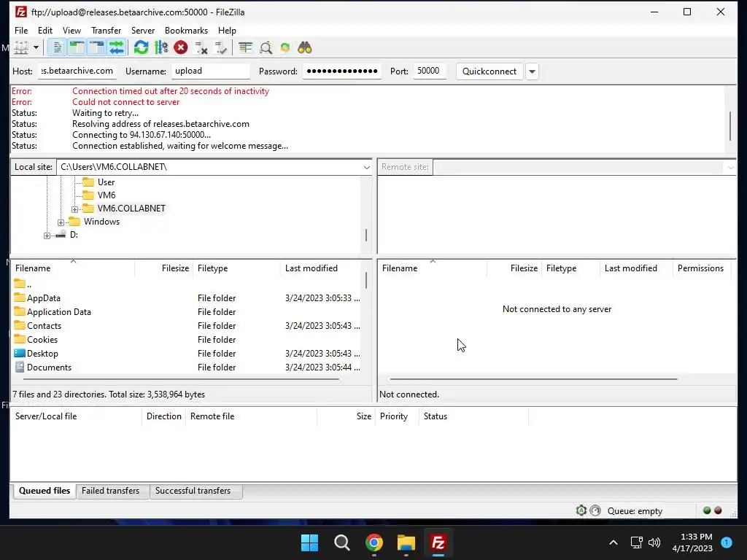Toggle local directory tree display
Screen dimensions: 747x560
tap(77, 47)
